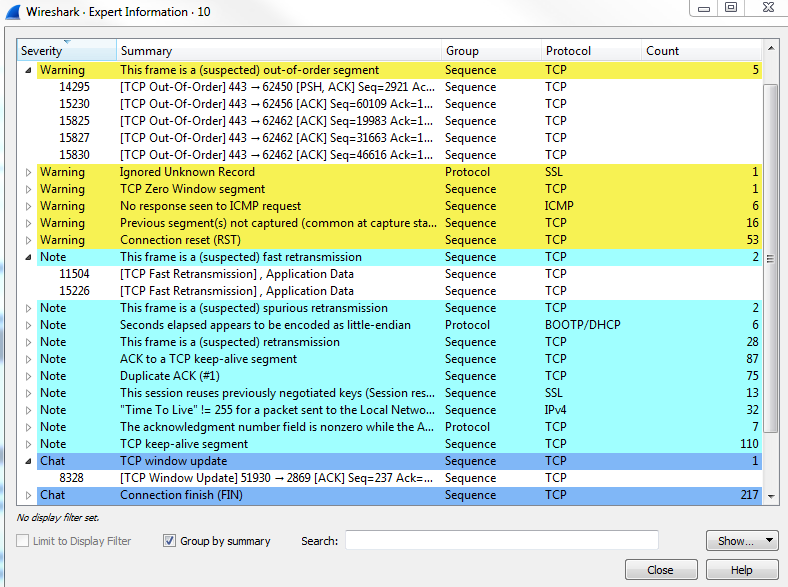Click BOOTP/DHCP protocol cell

pyautogui.click(x=583, y=325)
